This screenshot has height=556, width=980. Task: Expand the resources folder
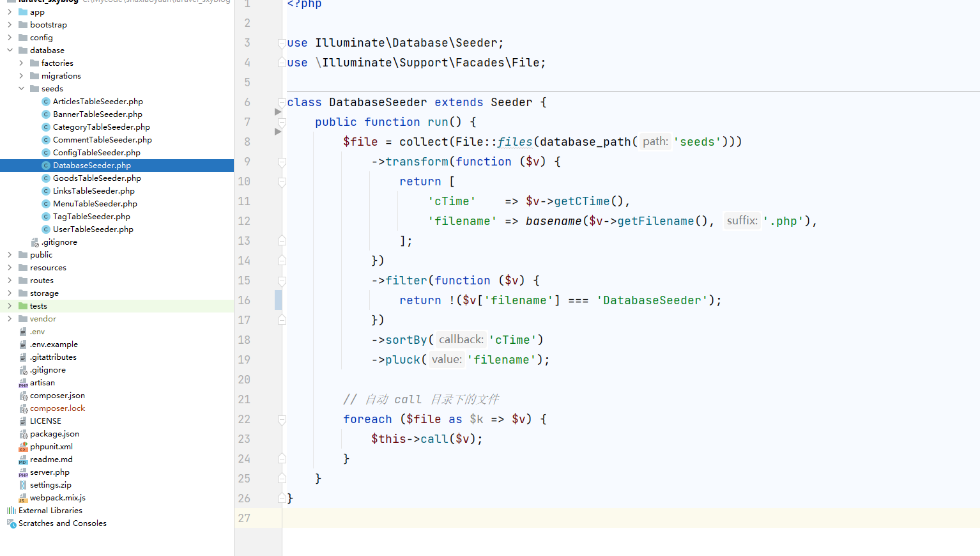coord(10,268)
